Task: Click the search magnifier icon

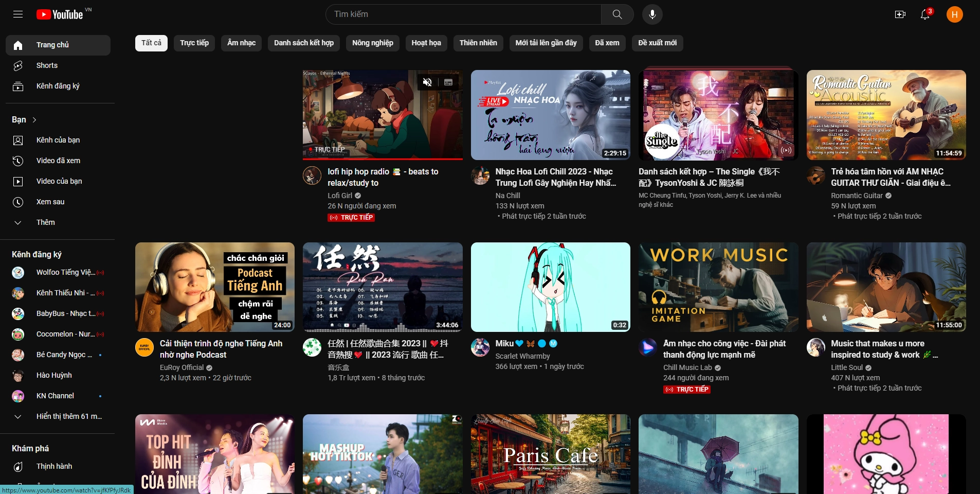Action: pos(617,14)
